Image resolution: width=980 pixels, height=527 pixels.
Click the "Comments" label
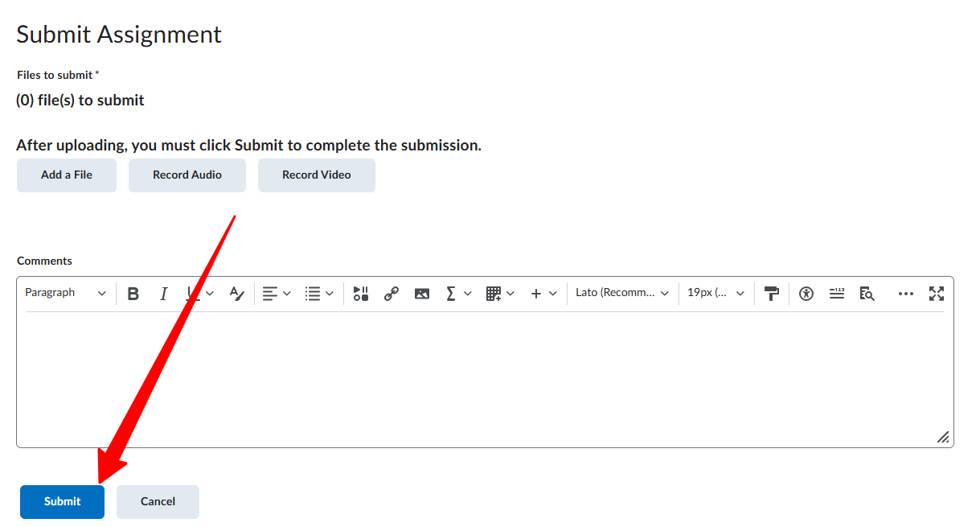pyautogui.click(x=44, y=261)
